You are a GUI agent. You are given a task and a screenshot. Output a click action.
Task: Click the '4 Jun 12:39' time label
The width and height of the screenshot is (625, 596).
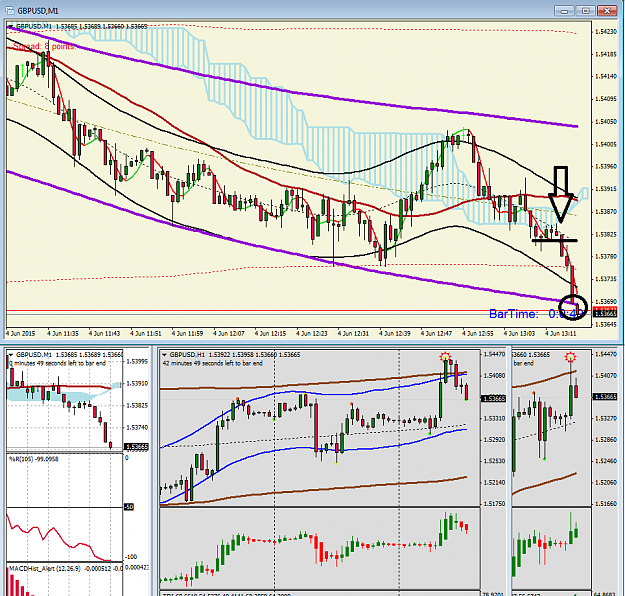pos(395,333)
